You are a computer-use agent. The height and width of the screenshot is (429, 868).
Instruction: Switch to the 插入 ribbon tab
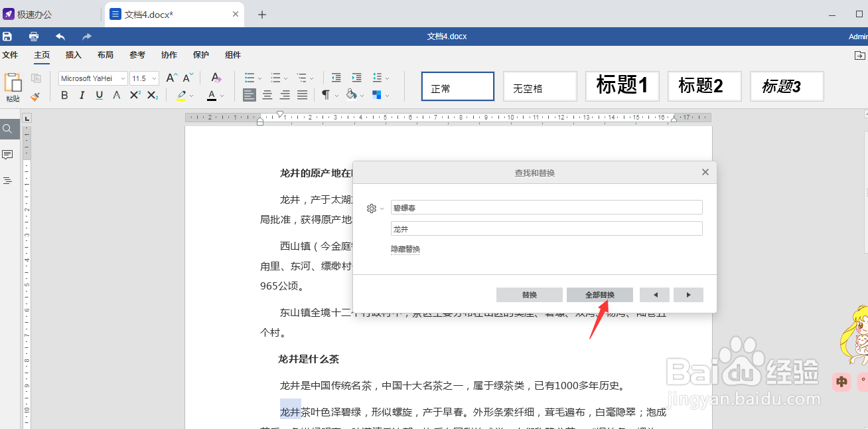click(73, 55)
